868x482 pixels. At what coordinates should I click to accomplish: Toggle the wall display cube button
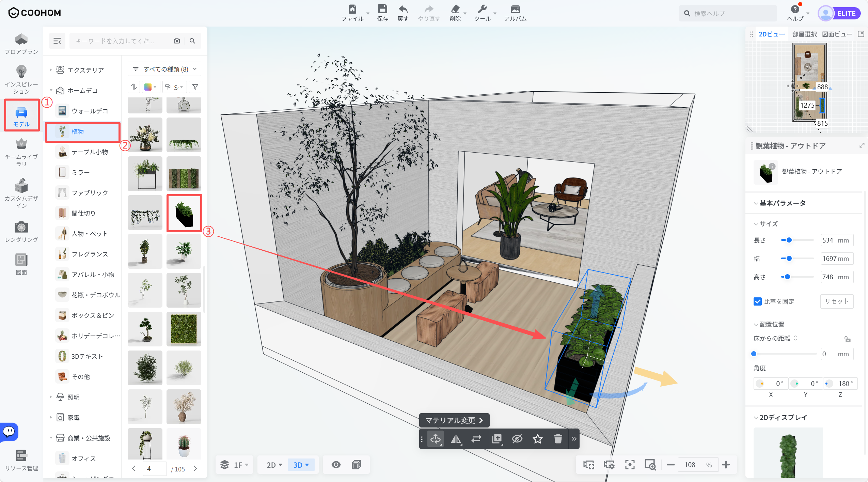[x=356, y=465]
